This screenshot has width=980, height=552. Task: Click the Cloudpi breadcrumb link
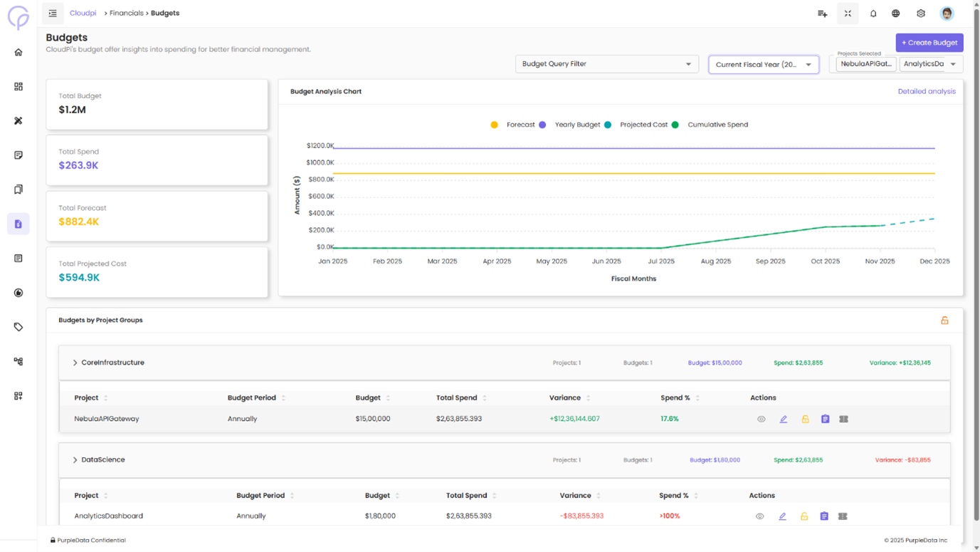(x=83, y=13)
